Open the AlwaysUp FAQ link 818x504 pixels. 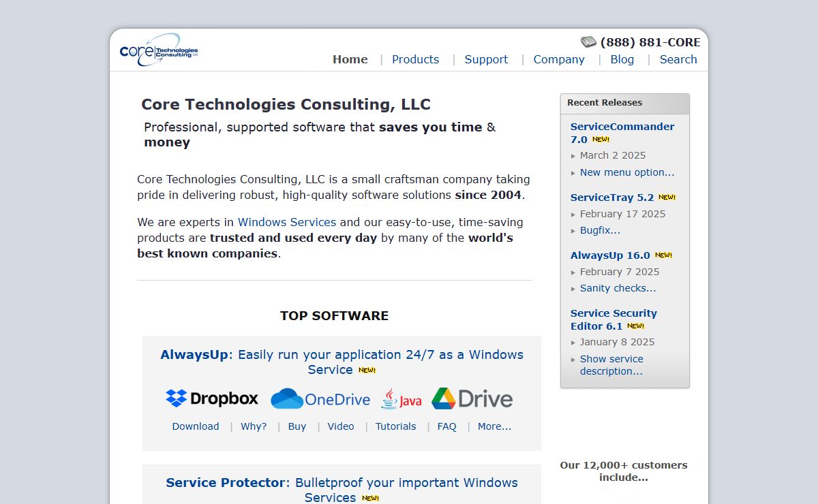pyautogui.click(x=447, y=426)
